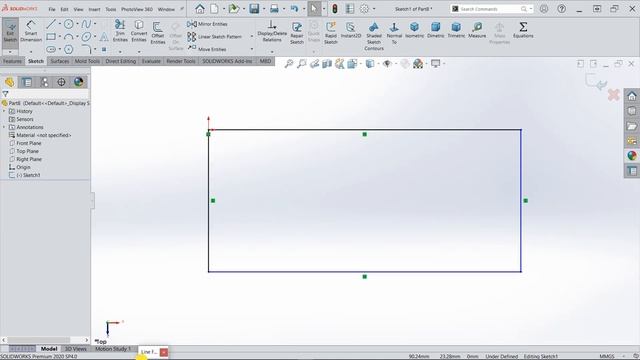Open the PropertyManager tab icon
640x360 pixels.
[27, 82]
